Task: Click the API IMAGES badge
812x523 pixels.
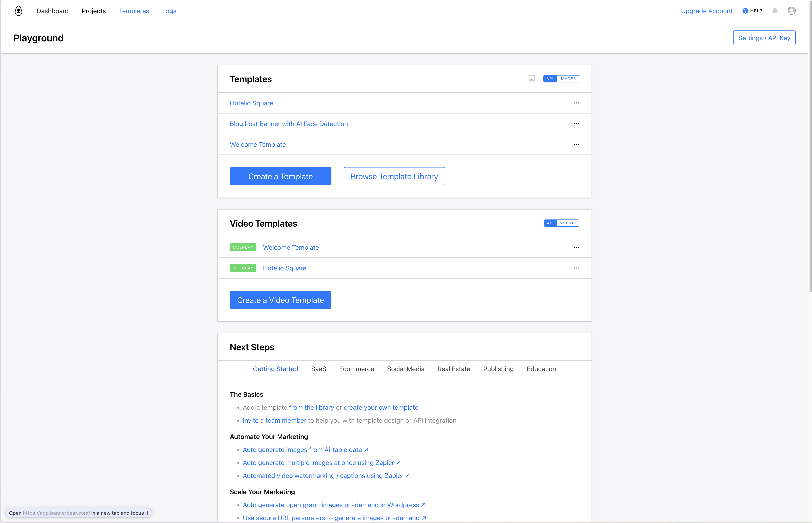Action: coord(561,79)
